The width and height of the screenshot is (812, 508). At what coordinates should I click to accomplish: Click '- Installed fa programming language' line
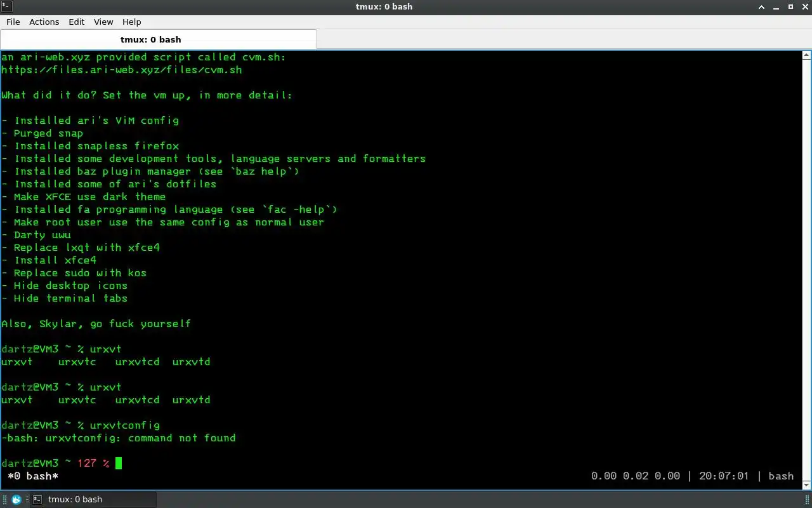tap(169, 210)
